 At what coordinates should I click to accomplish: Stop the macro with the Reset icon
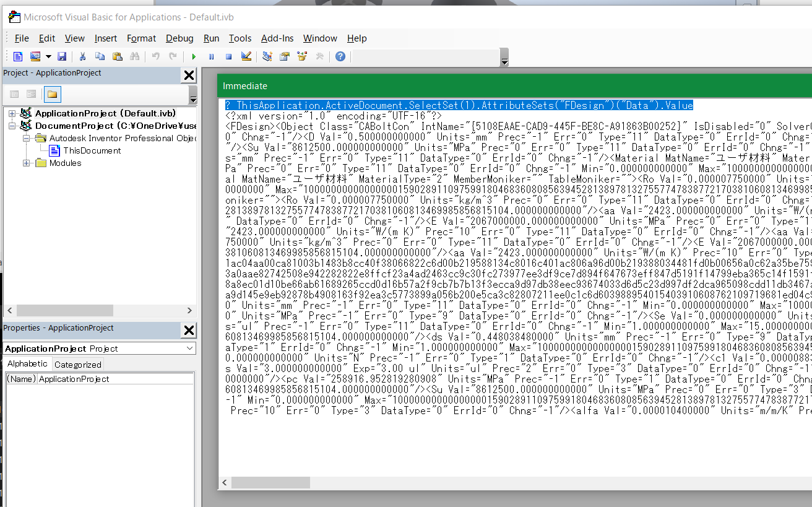[x=228, y=56]
